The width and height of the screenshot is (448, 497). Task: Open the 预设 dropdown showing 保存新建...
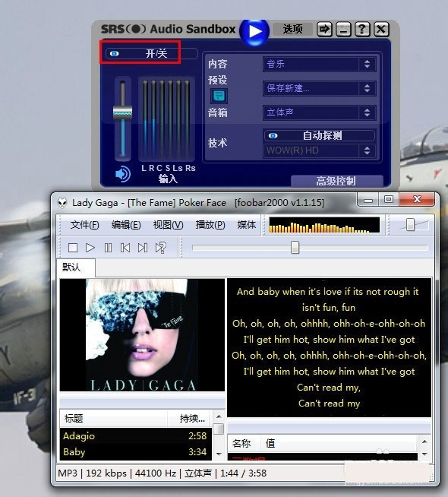[x=320, y=88]
